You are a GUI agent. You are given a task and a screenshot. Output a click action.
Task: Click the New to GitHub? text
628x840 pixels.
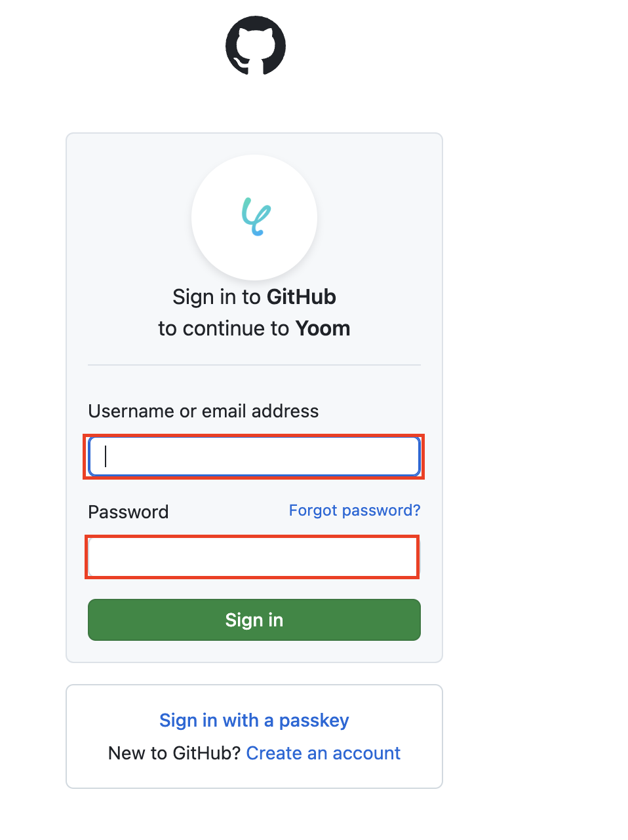coord(174,753)
